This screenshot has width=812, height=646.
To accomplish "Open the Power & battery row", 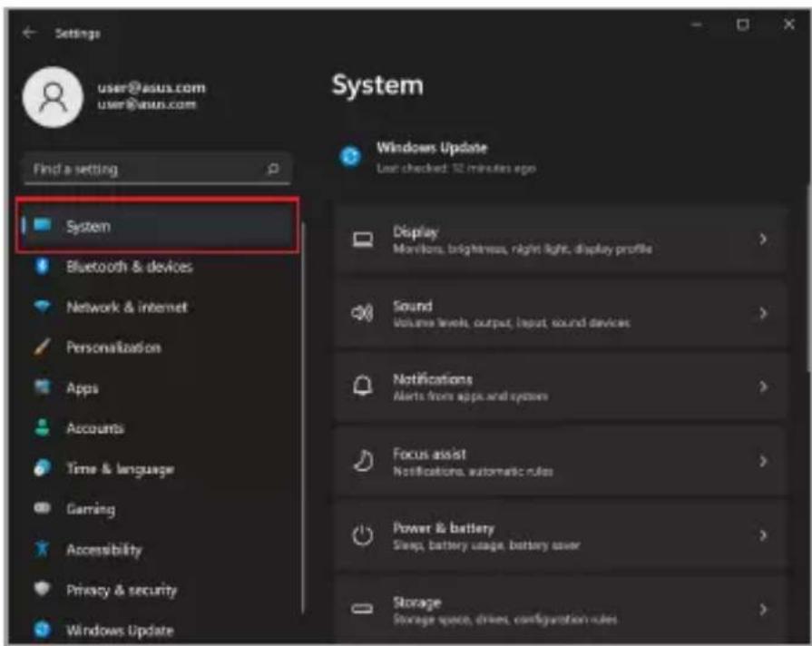I will click(561, 535).
